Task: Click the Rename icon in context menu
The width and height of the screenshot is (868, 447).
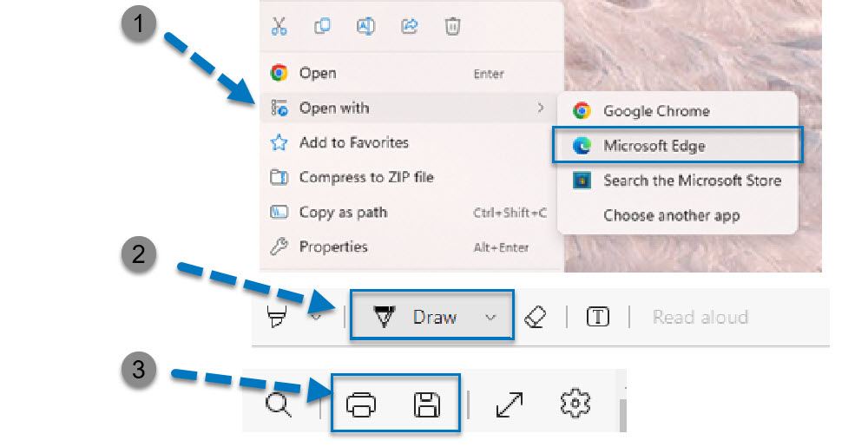Action: (365, 26)
